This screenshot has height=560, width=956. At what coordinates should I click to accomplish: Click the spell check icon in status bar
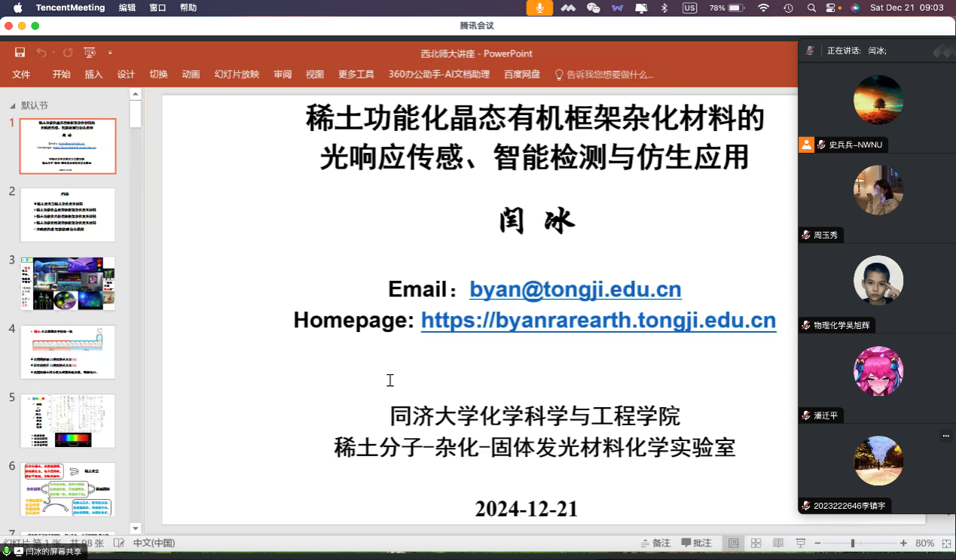tap(119, 543)
